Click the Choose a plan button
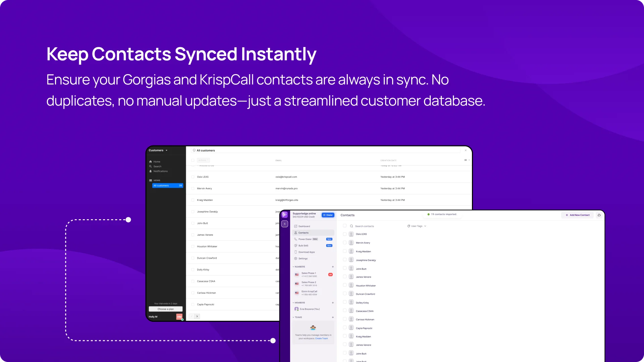Screen dimensions: 644x362 (x=166, y=309)
